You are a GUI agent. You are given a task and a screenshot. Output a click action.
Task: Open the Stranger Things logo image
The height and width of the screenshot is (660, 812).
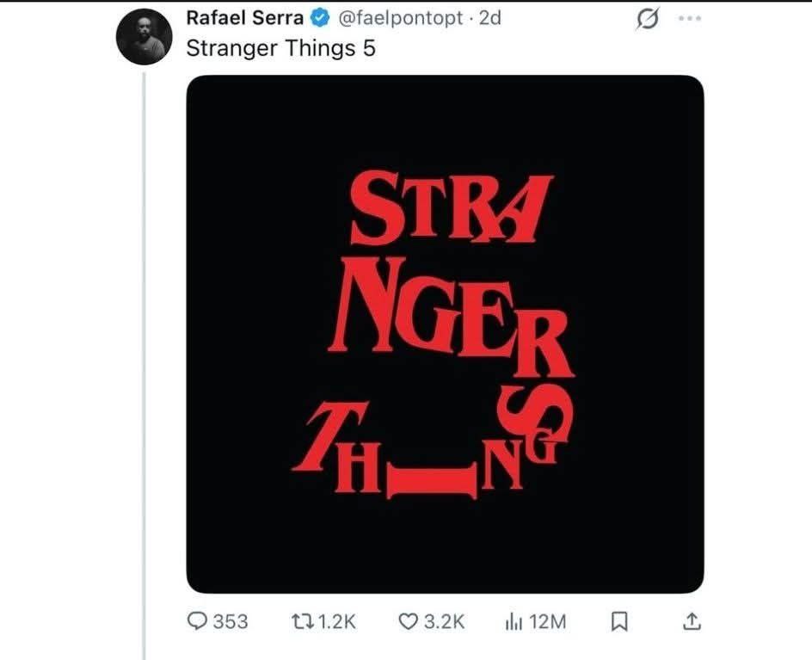(x=445, y=334)
